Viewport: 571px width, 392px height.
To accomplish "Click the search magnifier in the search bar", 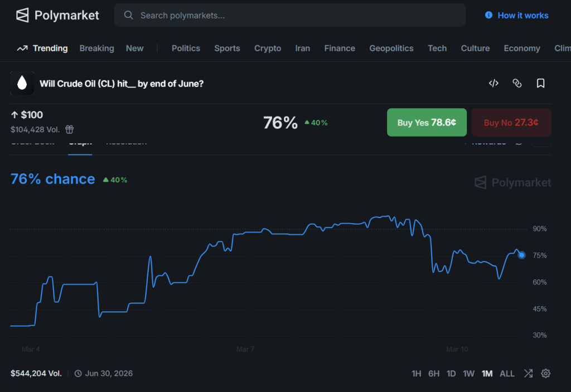I will pos(129,15).
